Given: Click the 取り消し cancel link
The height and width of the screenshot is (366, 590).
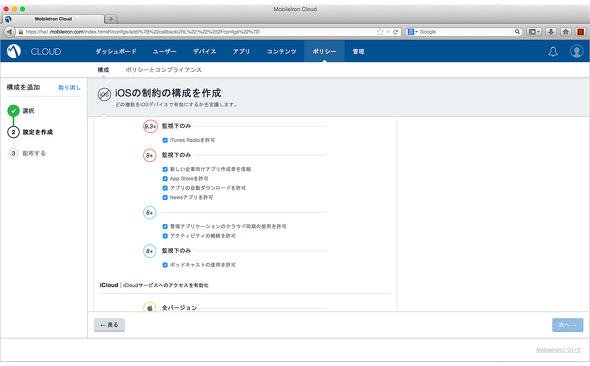Looking at the screenshot, I should 69,87.
